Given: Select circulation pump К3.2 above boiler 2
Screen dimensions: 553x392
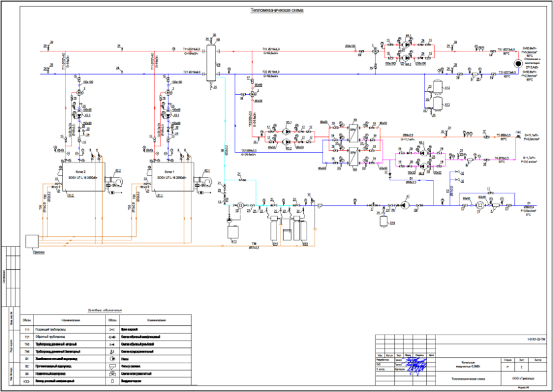Looking at the screenshot, I should [79, 116].
